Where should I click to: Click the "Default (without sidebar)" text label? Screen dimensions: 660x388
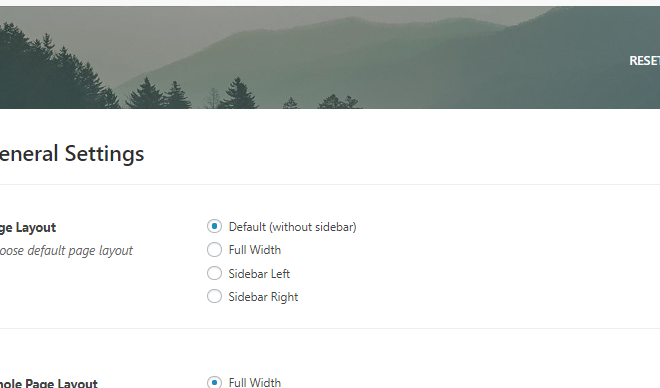pyautogui.click(x=292, y=227)
